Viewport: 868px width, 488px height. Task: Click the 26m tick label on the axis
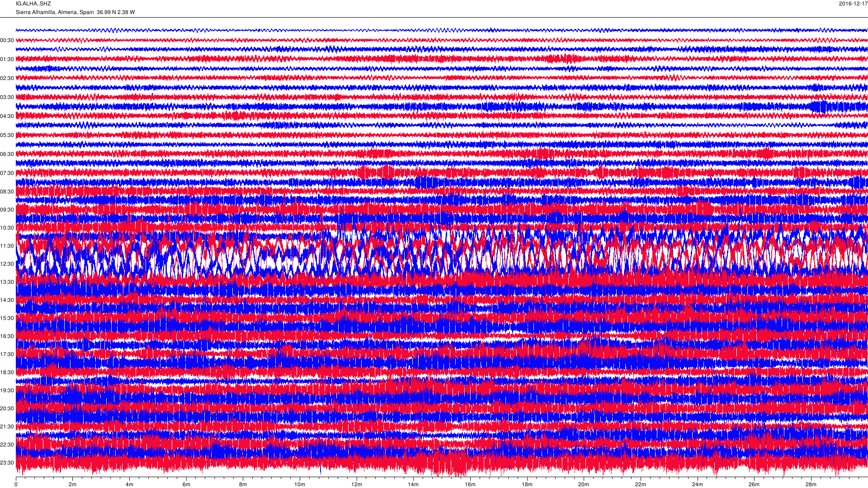coord(754,484)
